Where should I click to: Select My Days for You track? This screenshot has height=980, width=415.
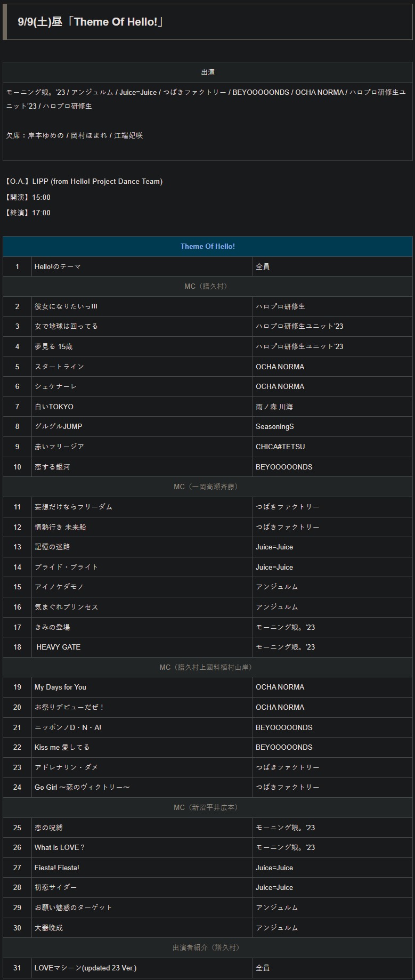point(208,687)
